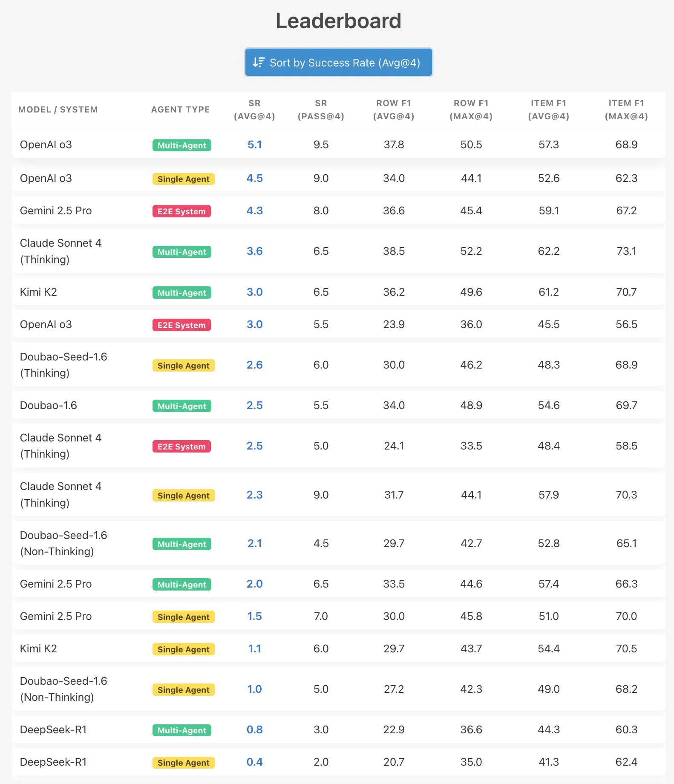Click the Multi-Agent badge for Kimi K2
This screenshot has width=674, height=784.
(182, 293)
